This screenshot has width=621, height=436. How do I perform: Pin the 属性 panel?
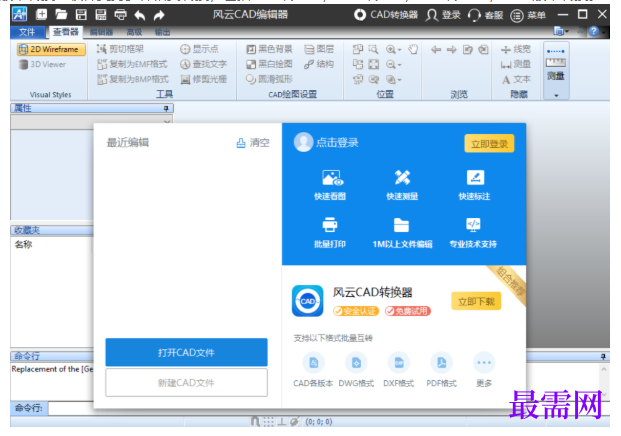click(x=166, y=108)
